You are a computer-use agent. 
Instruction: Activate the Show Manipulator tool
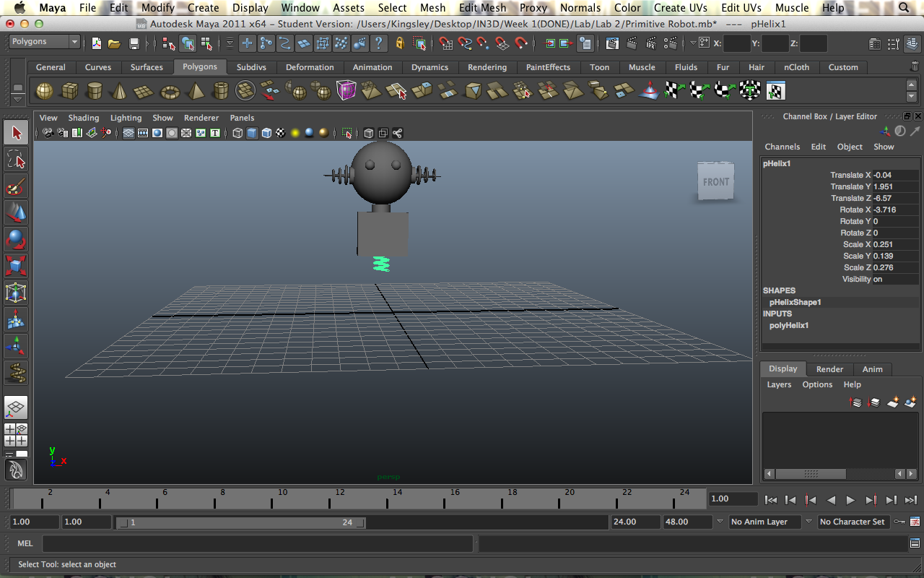tap(17, 346)
